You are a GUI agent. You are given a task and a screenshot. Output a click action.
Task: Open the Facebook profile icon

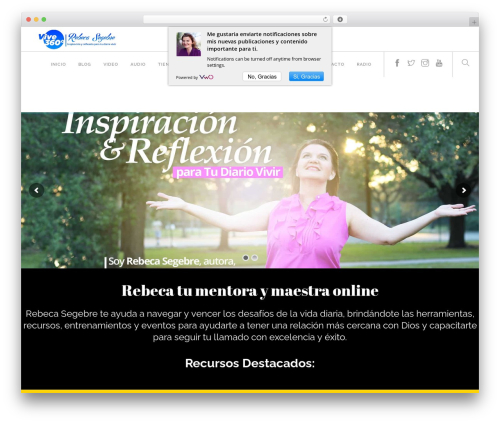pos(397,63)
